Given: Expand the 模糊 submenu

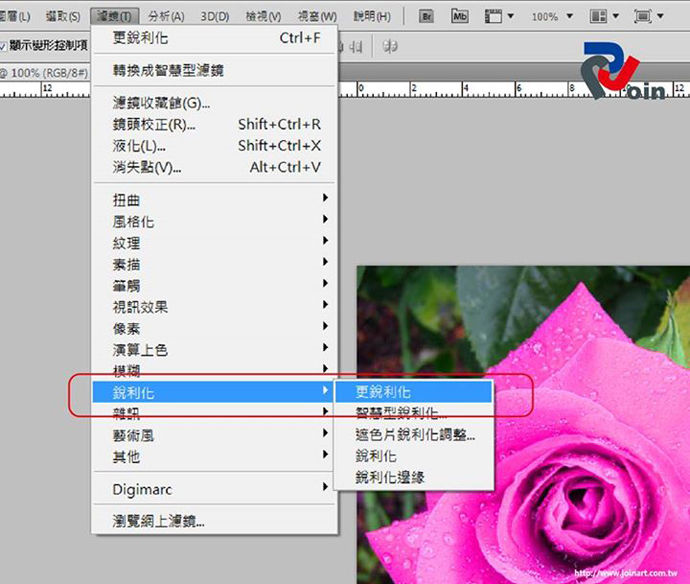Looking at the screenshot, I should [214, 371].
